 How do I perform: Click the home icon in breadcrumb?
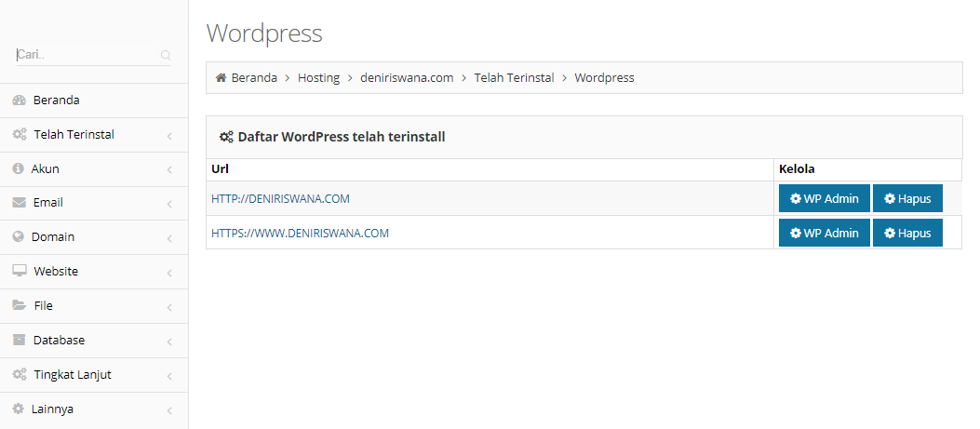(x=221, y=78)
